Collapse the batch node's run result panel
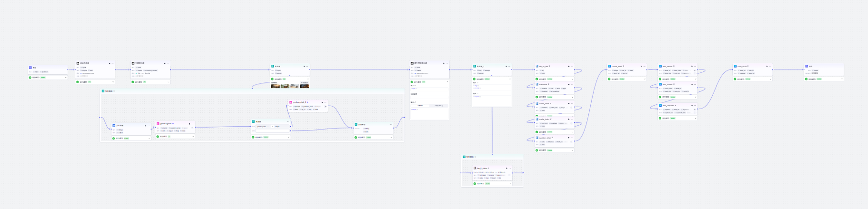 coord(307,79)
